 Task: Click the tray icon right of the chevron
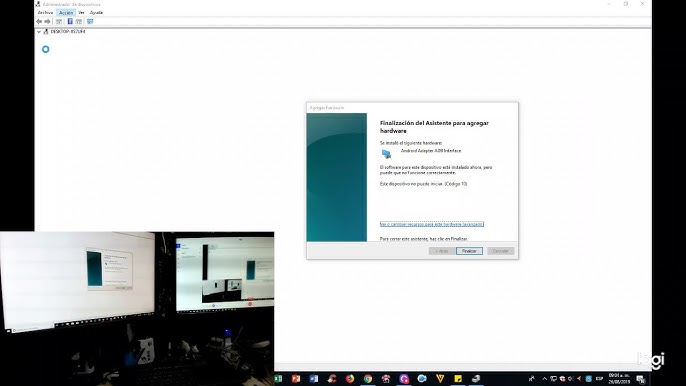click(x=553, y=379)
